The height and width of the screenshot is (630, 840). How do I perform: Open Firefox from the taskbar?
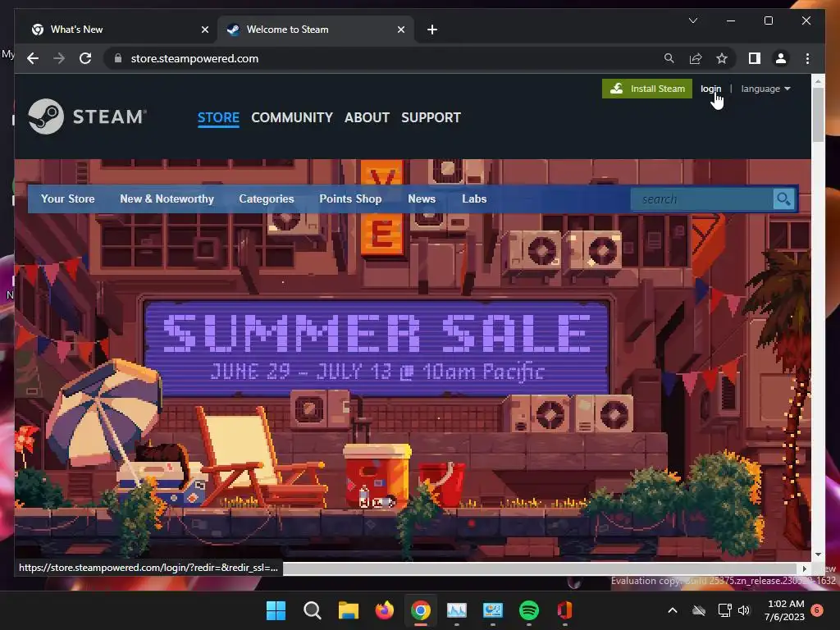coord(384,610)
